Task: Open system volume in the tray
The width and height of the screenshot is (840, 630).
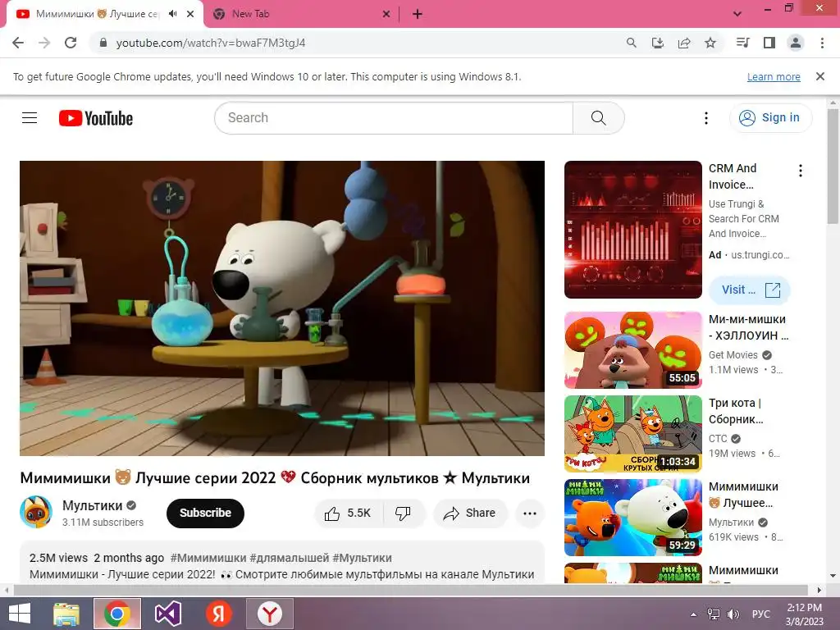Action: pyautogui.click(x=733, y=614)
